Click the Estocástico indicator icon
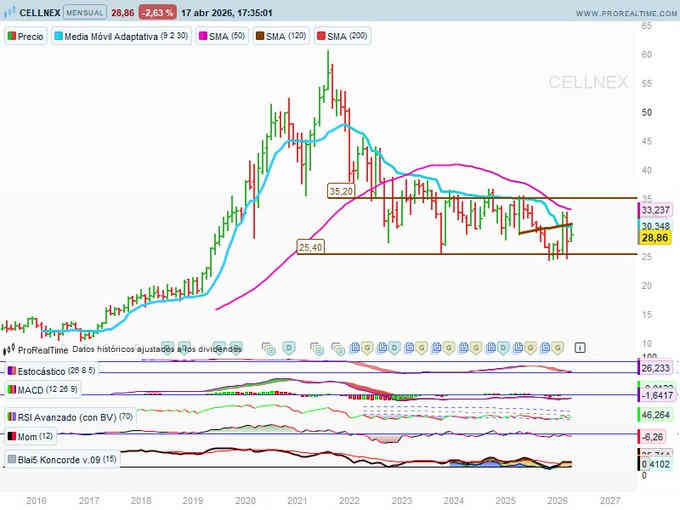680x510 pixels. coord(11,369)
